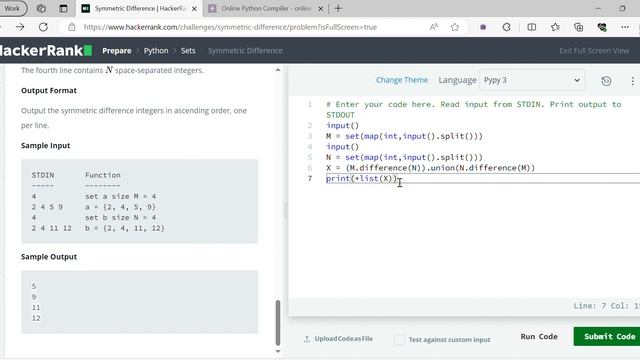
Task: Open the workspaces icon beside Work
Action: [41, 9]
